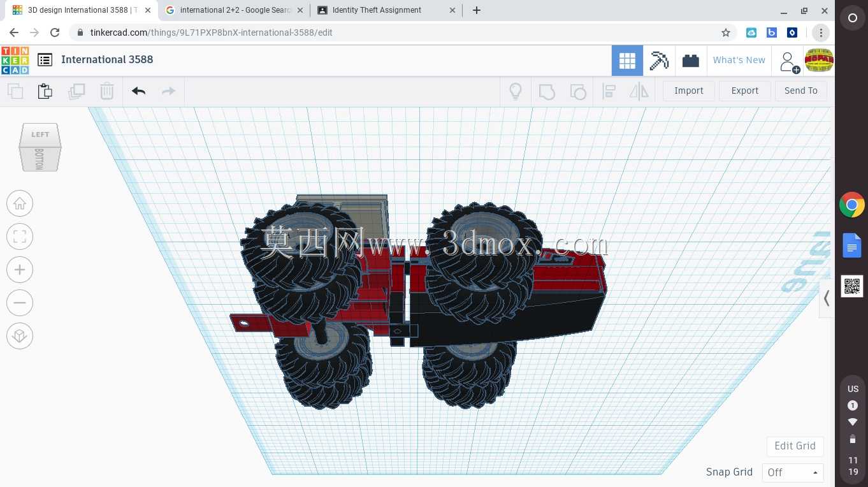This screenshot has height=487, width=868.
Task: Undo the last action
Action: 139,91
